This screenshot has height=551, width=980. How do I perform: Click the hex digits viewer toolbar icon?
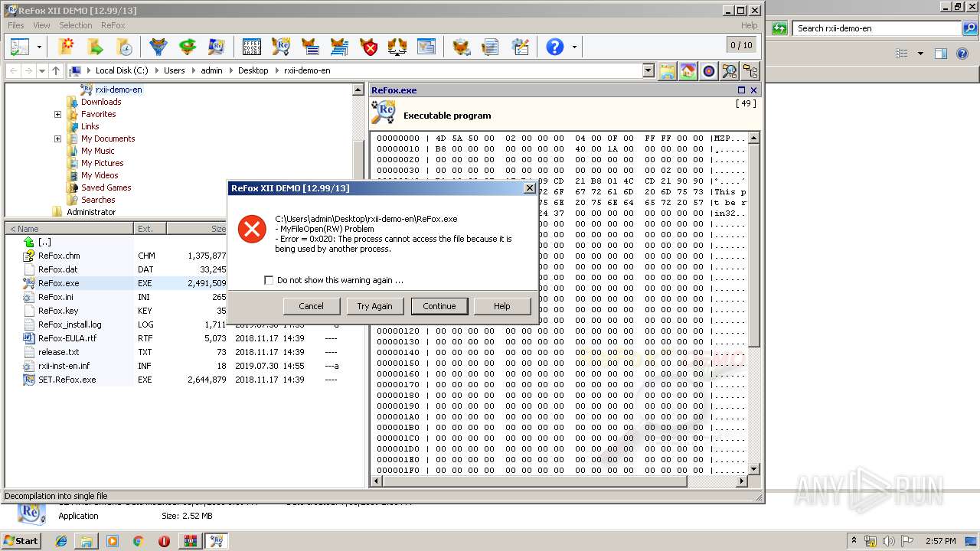click(x=251, y=47)
